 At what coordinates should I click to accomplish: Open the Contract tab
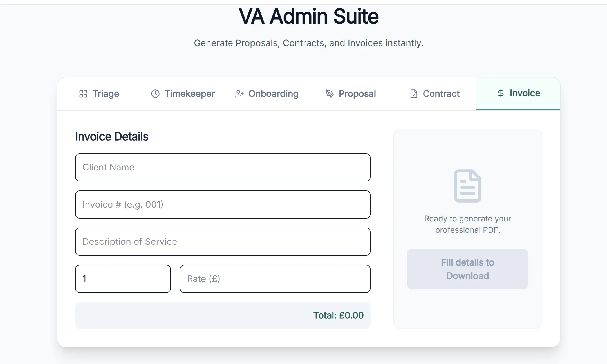[x=434, y=94]
